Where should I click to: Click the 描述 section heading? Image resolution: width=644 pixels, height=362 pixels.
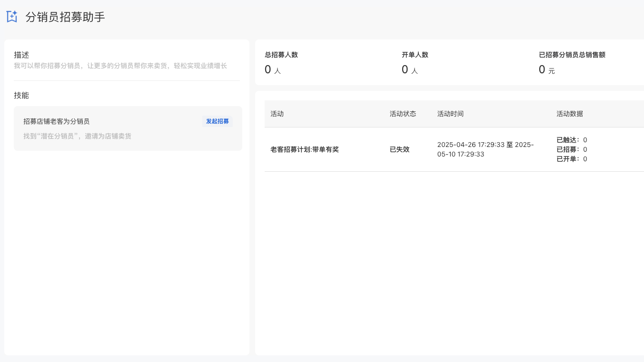click(x=21, y=55)
